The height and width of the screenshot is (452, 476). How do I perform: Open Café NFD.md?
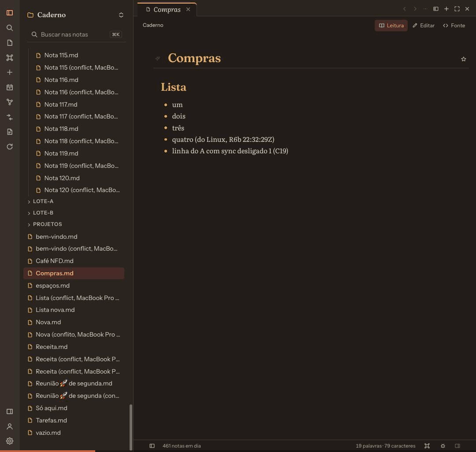(74, 261)
